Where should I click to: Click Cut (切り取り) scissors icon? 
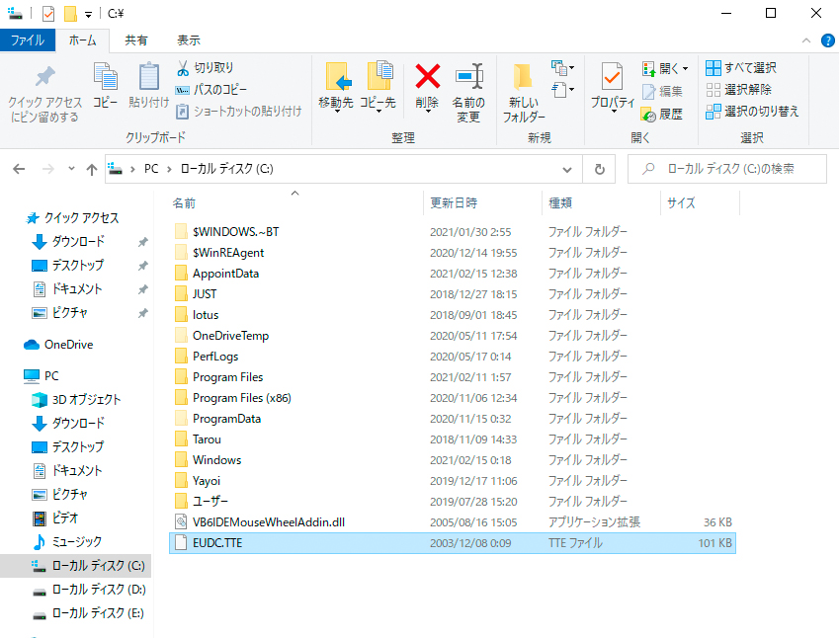pos(183,68)
